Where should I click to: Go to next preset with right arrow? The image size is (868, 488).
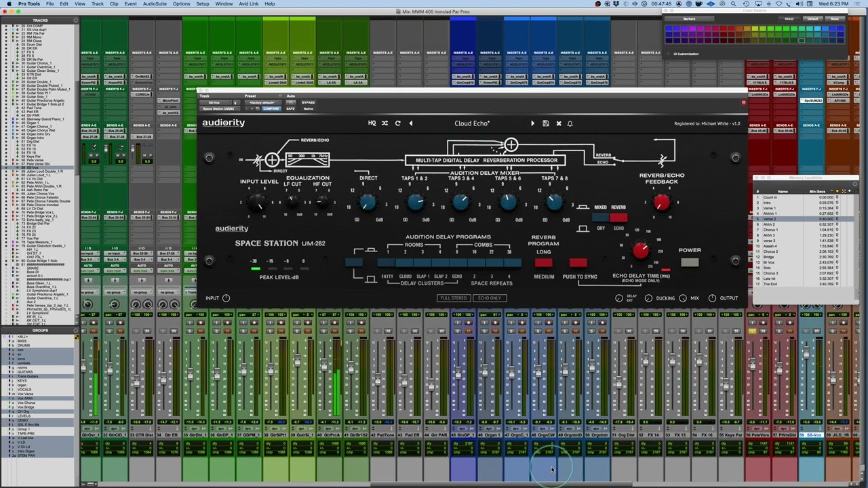pyautogui.click(x=532, y=123)
